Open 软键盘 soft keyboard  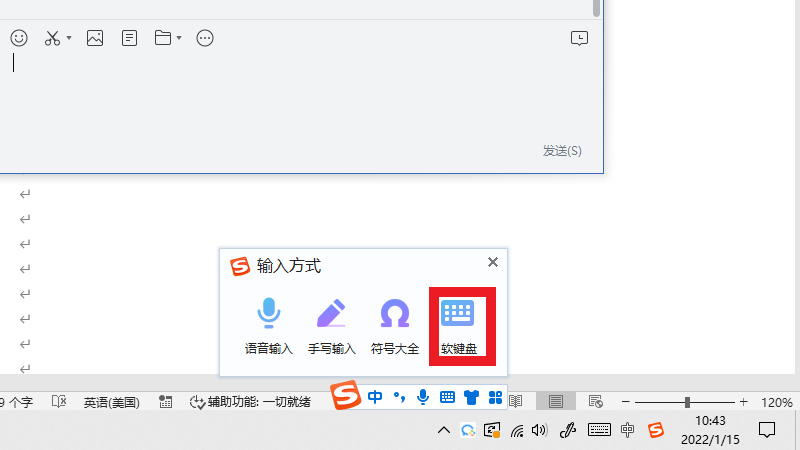(458, 327)
